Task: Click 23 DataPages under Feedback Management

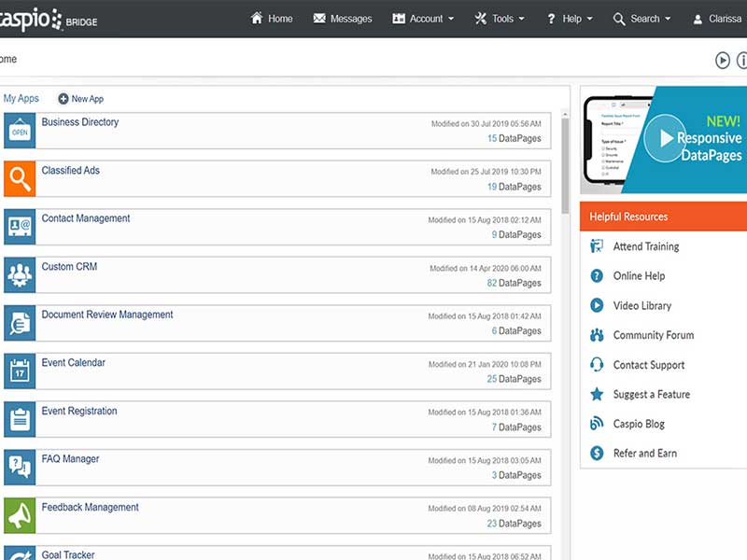Action: (514, 524)
